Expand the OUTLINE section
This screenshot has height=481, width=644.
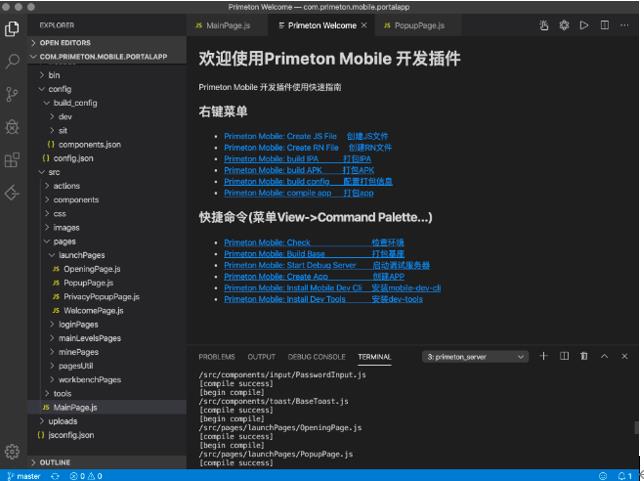(x=55, y=462)
